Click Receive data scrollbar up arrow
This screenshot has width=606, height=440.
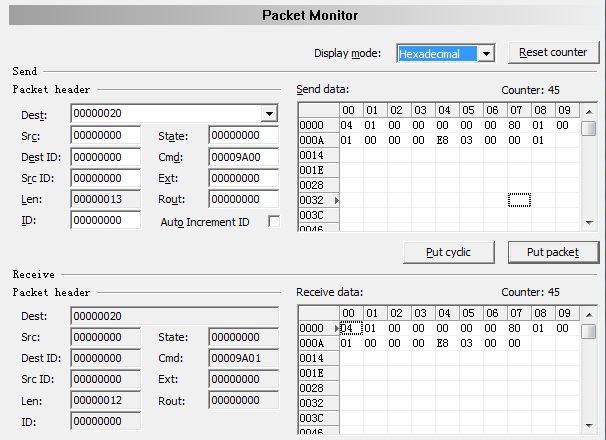[589, 315]
